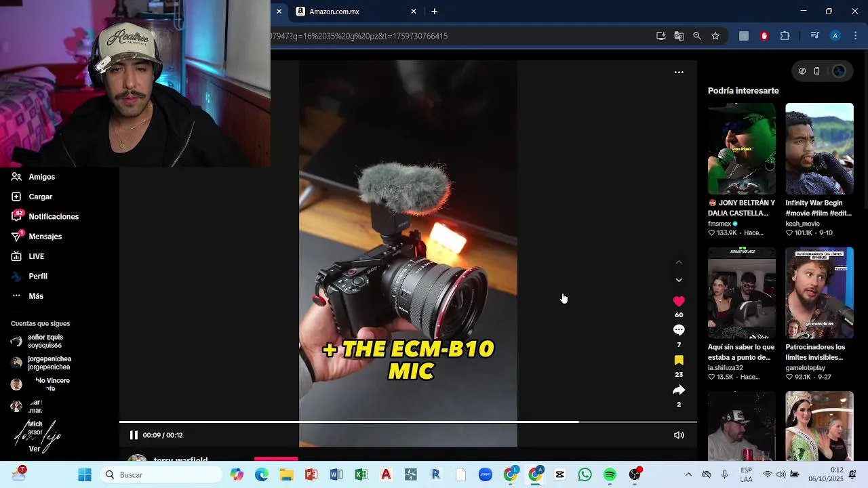Open Excel from taskbar
868x488 pixels.
pos(361,475)
